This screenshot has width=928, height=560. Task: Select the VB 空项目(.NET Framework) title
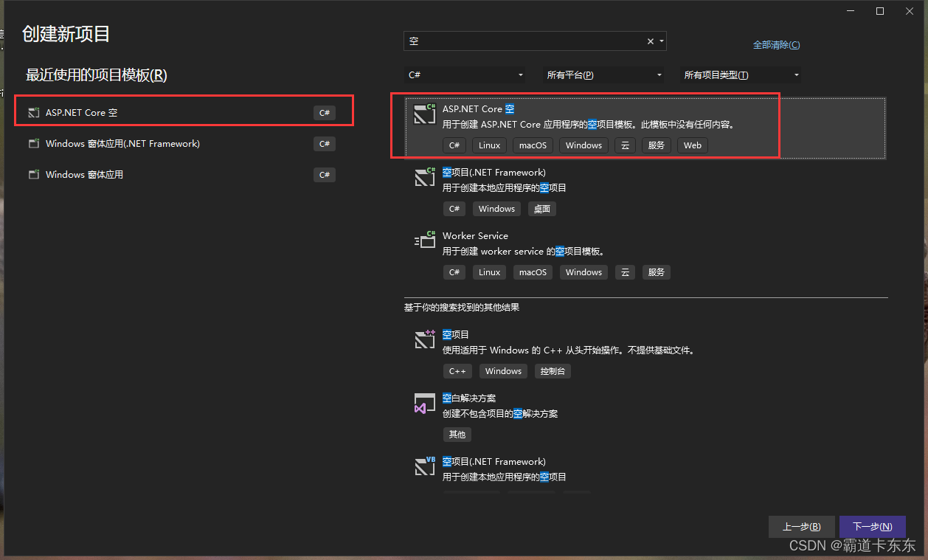[x=494, y=462]
